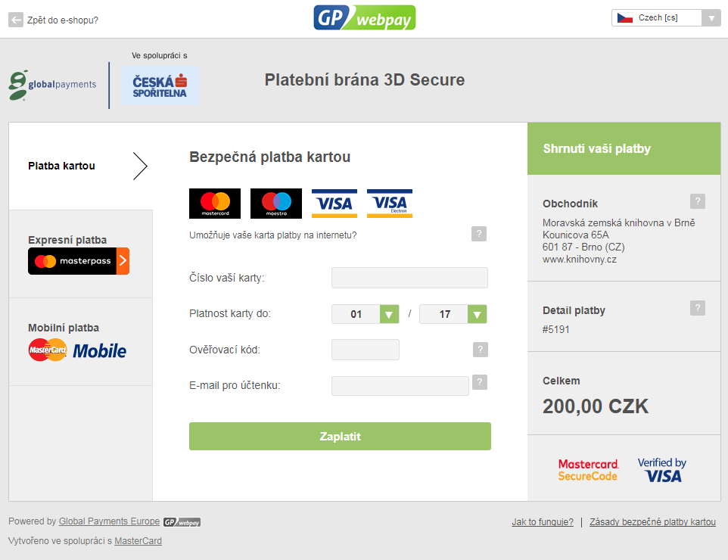
Task: Click the Mastercard card logo
Action: [215, 204]
